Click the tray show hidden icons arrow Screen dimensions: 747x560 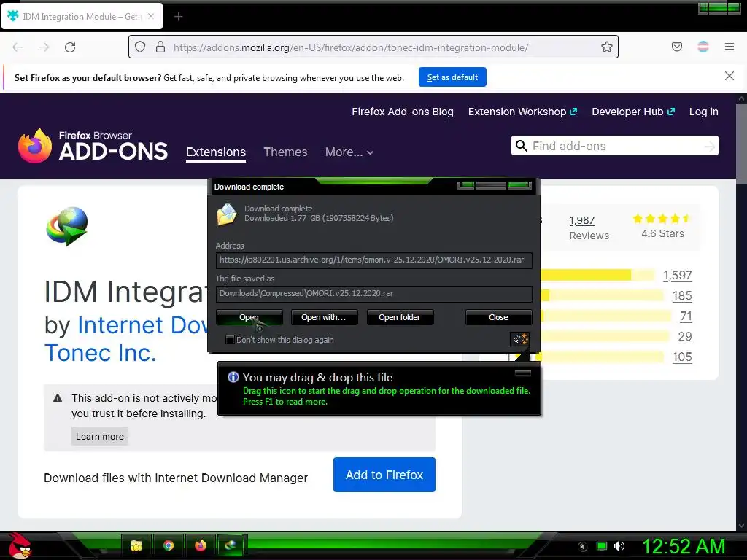coord(583,546)
